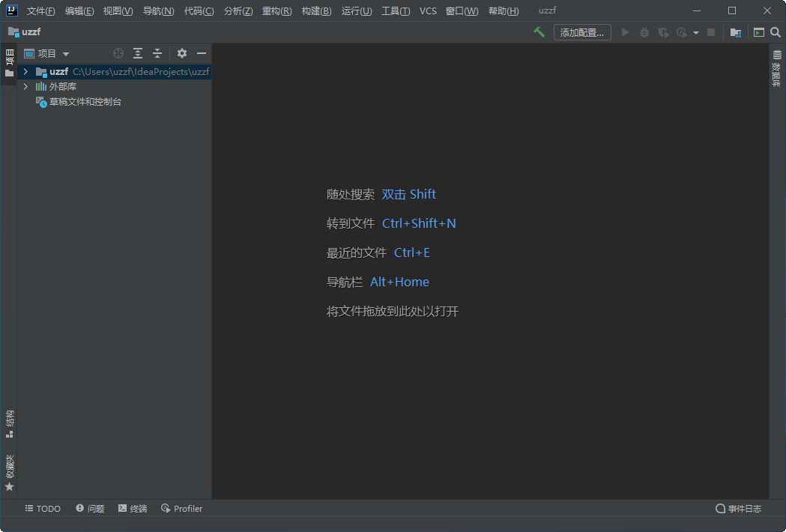Open the 代码(C) menu
This screenshot has width=786, height=532.
click(x=199, y=11)
